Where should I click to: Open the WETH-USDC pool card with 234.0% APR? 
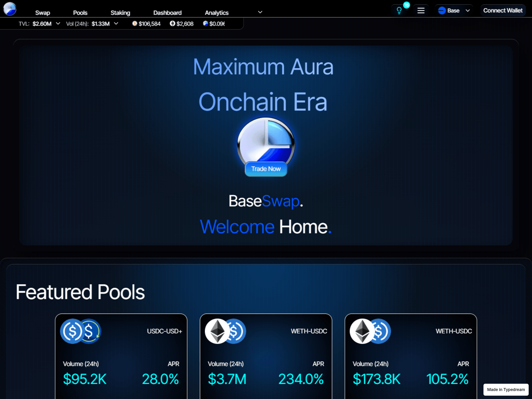coord(266,356)
